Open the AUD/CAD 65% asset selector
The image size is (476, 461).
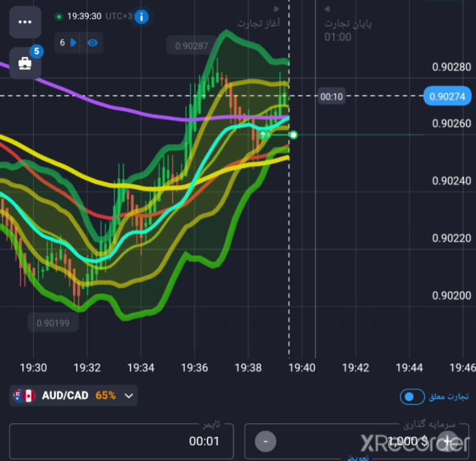pos(74,396)
